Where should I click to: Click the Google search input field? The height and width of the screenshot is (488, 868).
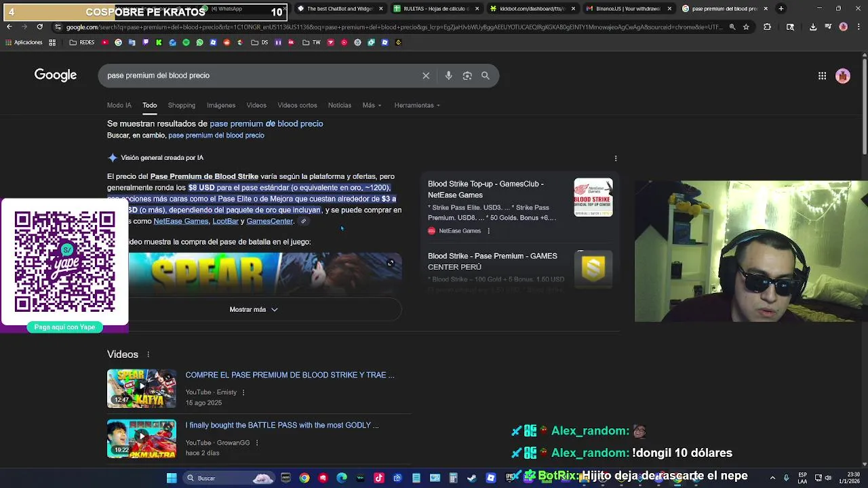261,75
